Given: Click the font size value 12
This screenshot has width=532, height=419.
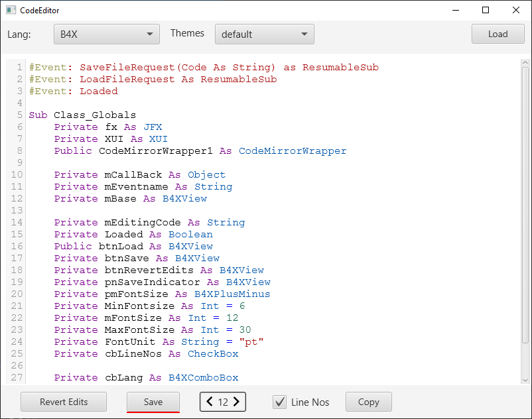Looking at the screenshot, I should pos(223,402).
